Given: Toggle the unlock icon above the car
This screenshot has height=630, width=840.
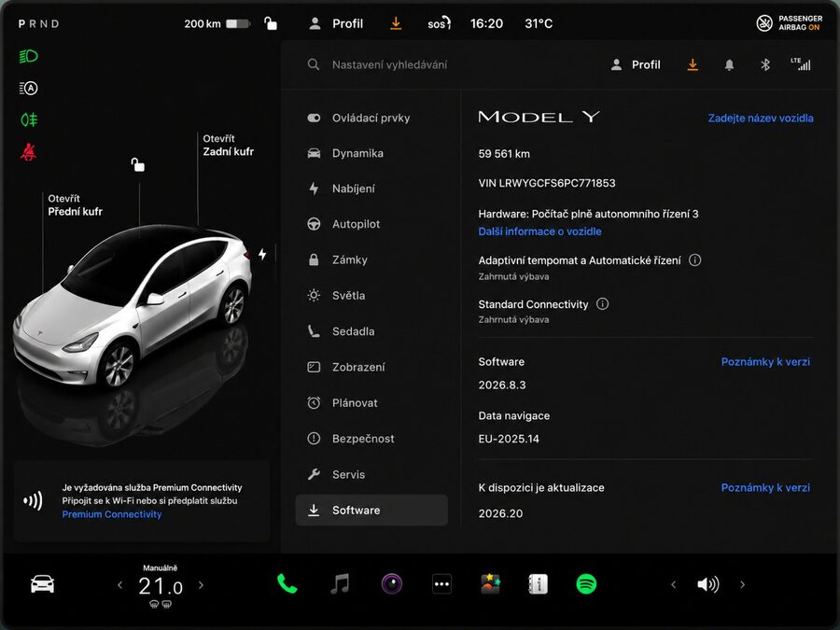Looking at the screenshot, I should point(138,164).
